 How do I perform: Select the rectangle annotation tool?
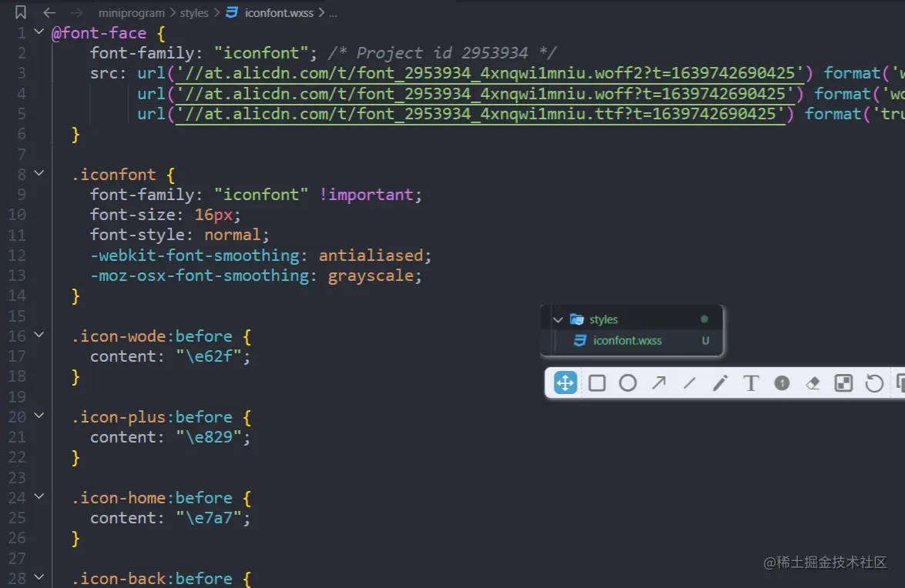[x=597, y=383]
